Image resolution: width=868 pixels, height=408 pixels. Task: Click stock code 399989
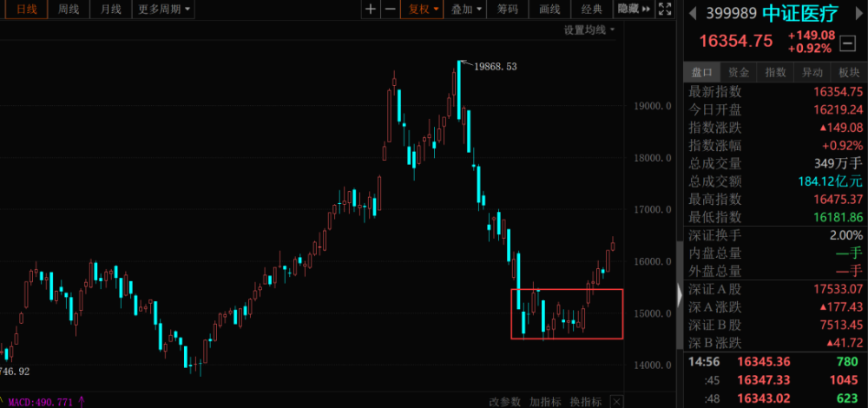(731, 14)
